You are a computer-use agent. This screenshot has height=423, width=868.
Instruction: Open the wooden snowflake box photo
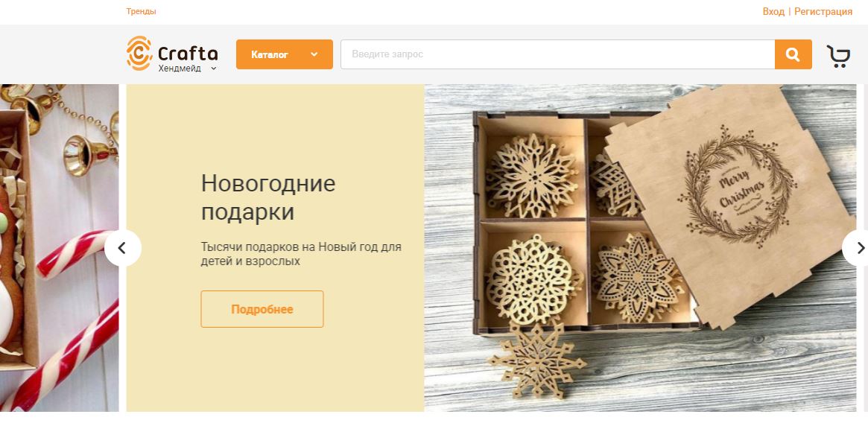(x=641, y=248)
